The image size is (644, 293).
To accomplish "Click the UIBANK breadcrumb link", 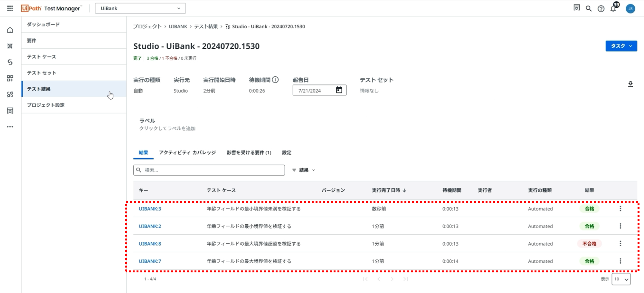I will click(178, 26).
